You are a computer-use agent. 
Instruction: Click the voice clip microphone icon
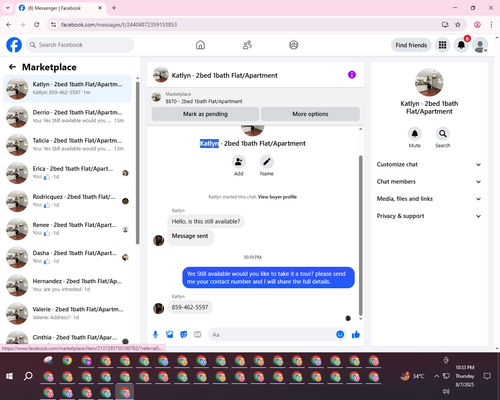[x=155, y=334]
